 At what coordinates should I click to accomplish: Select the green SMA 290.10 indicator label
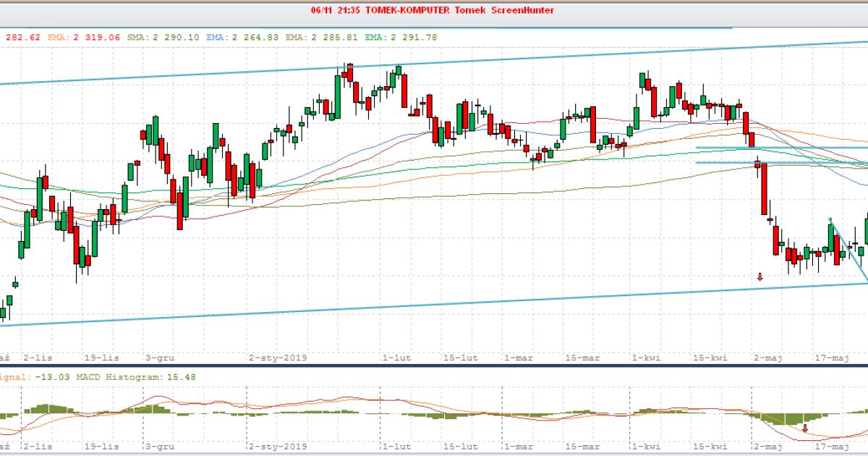click(x=163, y=37)
